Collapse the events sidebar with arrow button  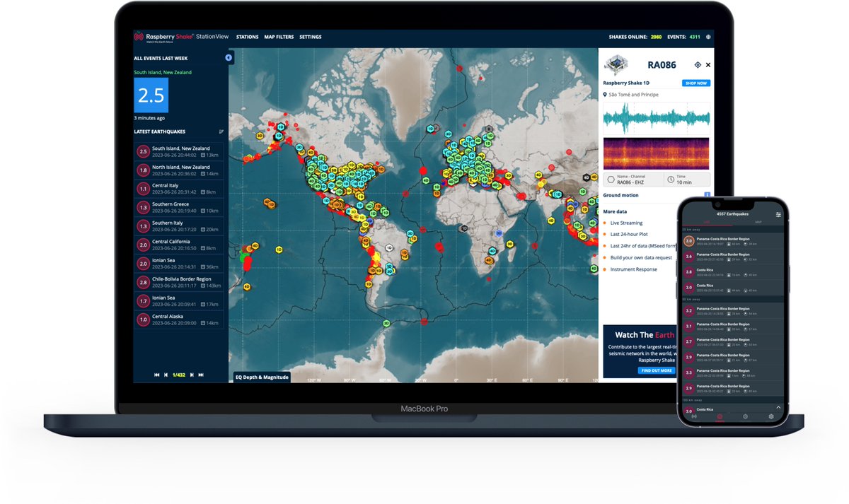coord(229,57)
